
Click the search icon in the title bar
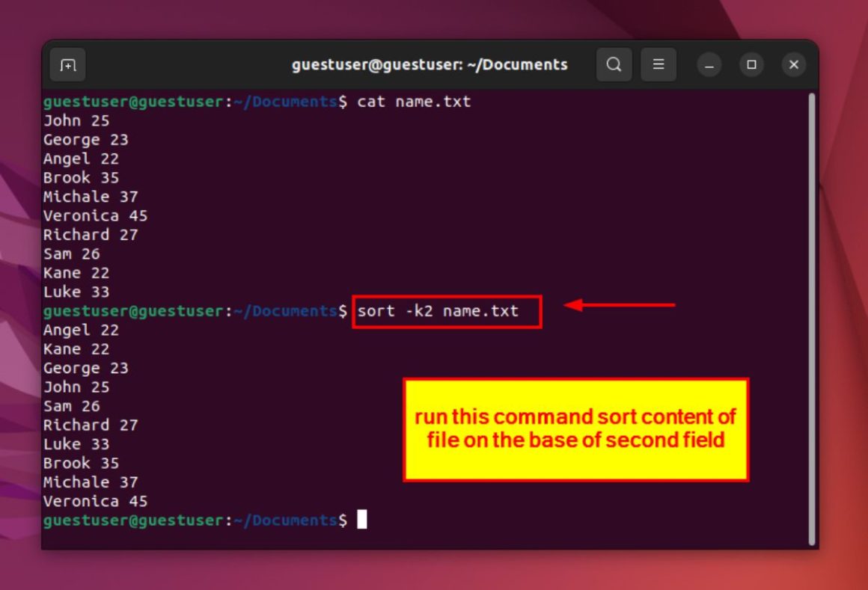click(x=614, y=65)
